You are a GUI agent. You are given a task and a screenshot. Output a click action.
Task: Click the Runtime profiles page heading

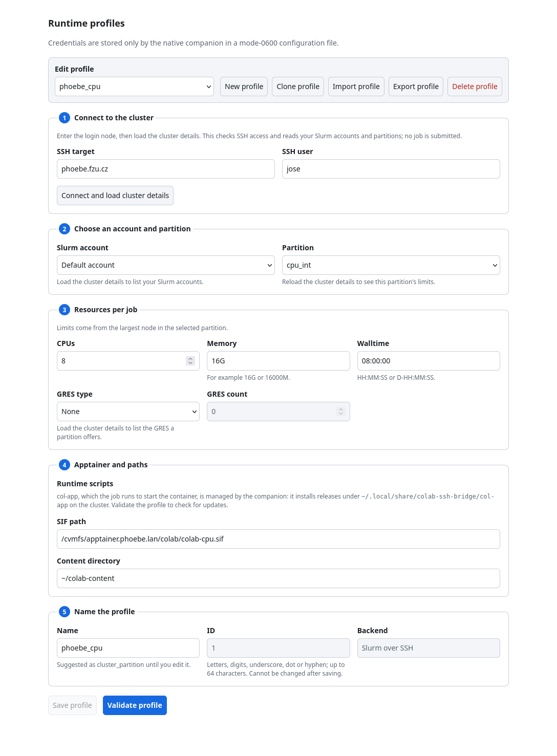[87, 24]
